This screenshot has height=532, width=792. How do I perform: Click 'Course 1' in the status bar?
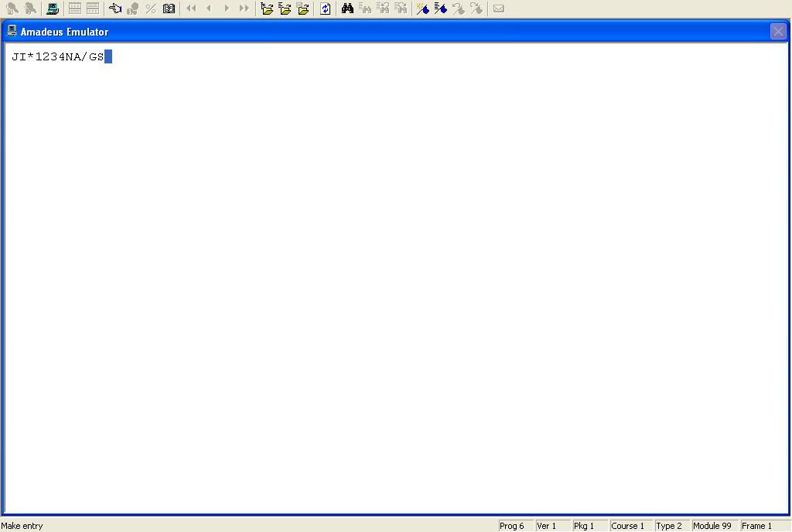[628, 526]
